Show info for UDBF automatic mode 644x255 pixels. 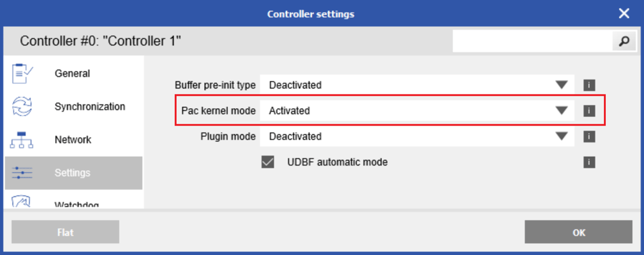pyautogui.click(x=589, y=162)
